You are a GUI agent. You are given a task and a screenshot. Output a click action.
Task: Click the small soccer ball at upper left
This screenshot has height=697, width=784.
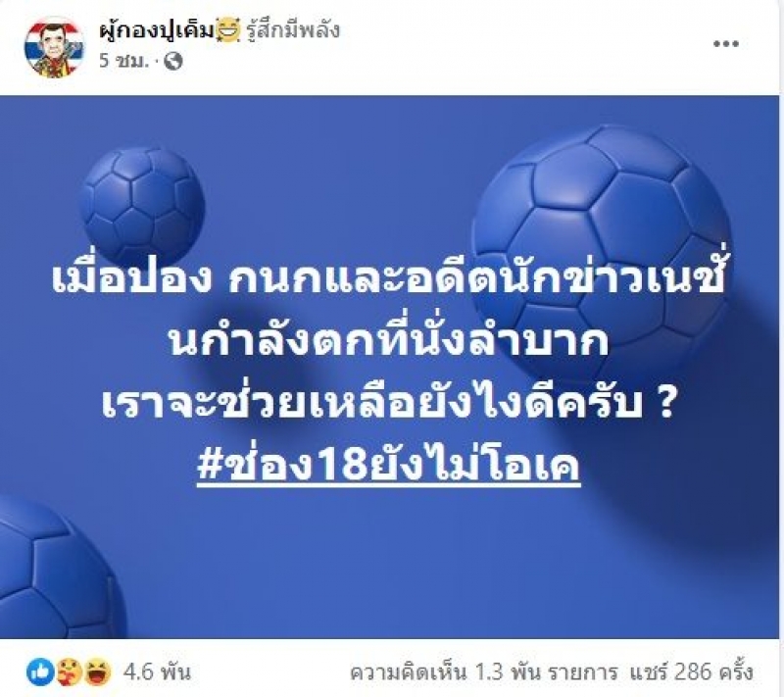tap(142, 208)
